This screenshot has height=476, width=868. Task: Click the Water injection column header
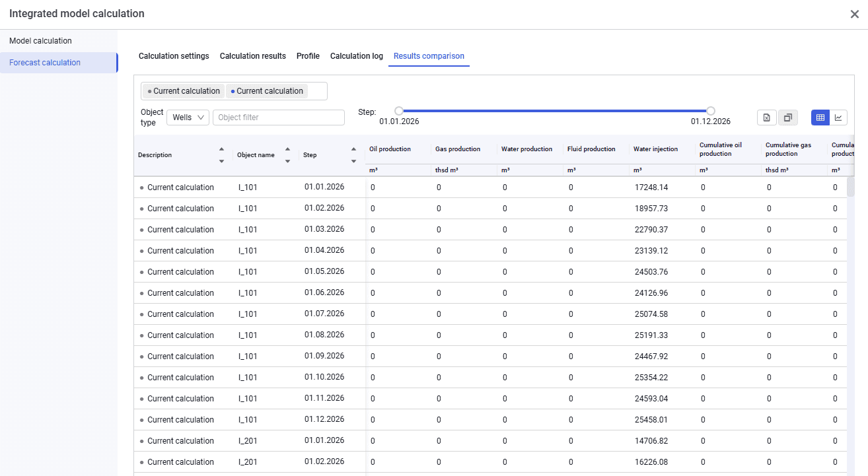pos(655,149)
